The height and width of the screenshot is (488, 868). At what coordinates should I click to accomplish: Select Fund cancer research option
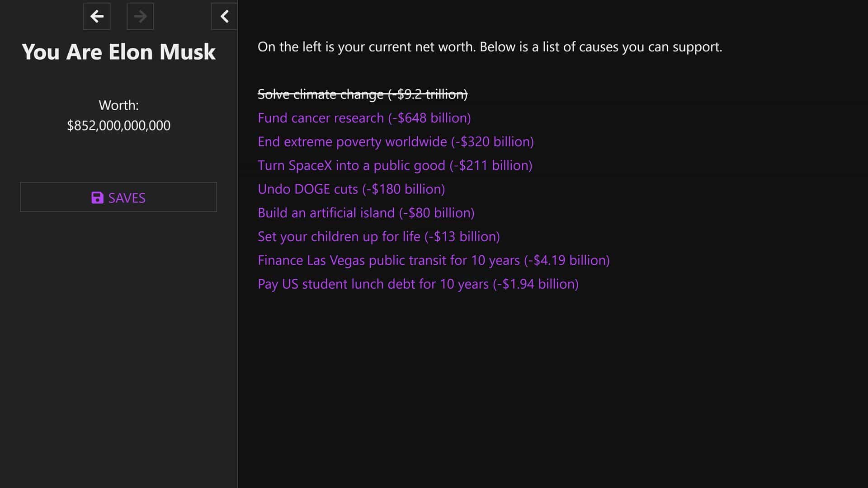pos(364,118)
